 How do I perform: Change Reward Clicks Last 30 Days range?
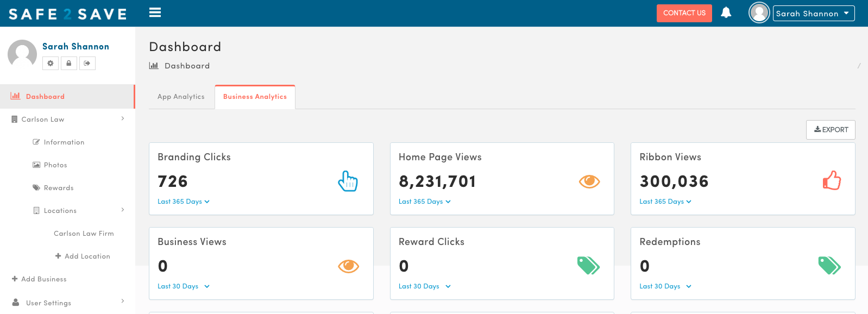425,286
